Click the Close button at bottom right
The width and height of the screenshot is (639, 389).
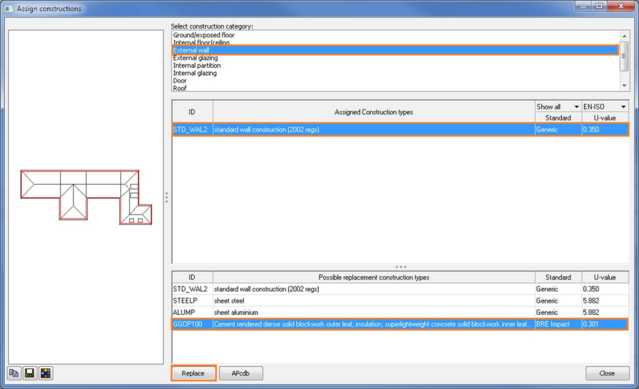pyautogui.click(x=607, y=373)
